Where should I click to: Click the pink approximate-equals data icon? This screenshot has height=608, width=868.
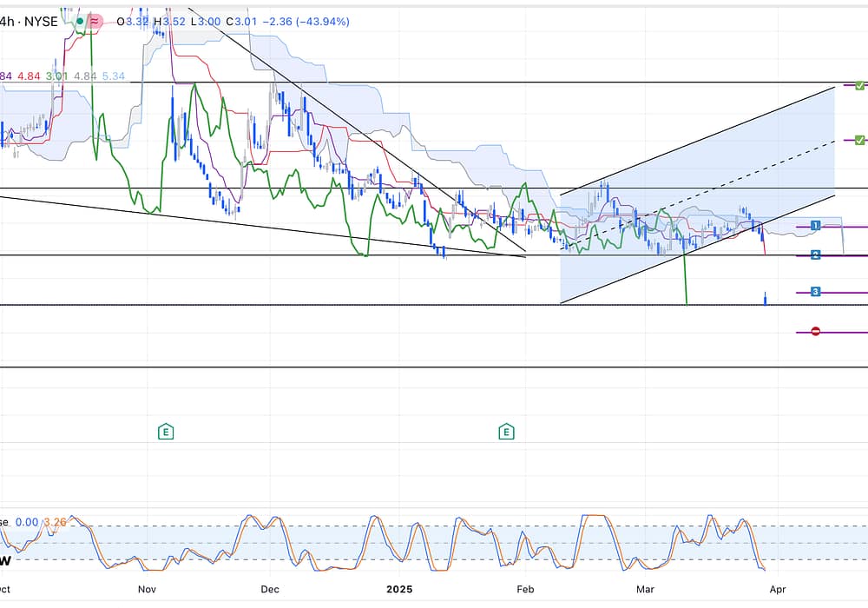point(95,21)
